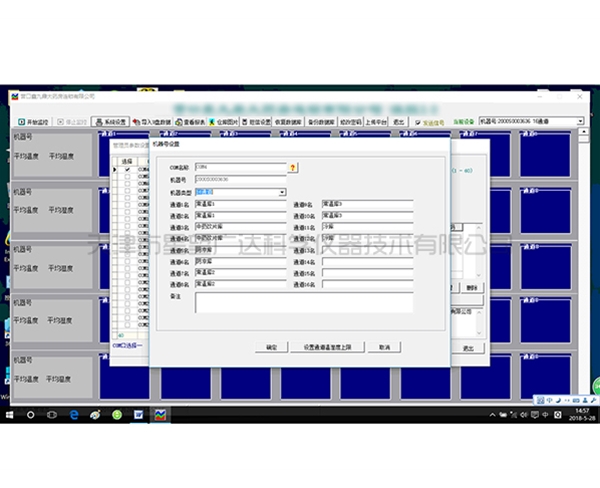Click 设置通道温湿度上限 button
The image size is (600, 488).
pyautogui.click(x=325, y=347)
